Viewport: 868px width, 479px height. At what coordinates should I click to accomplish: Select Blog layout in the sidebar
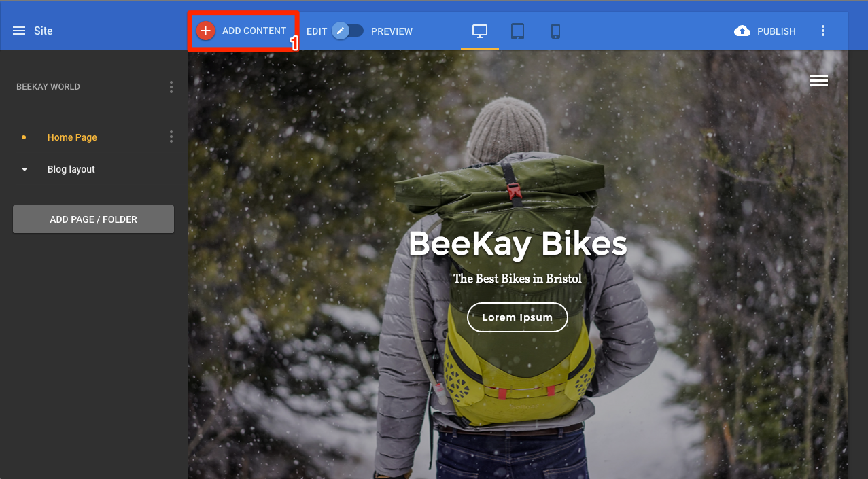click(x=71, y=169)
